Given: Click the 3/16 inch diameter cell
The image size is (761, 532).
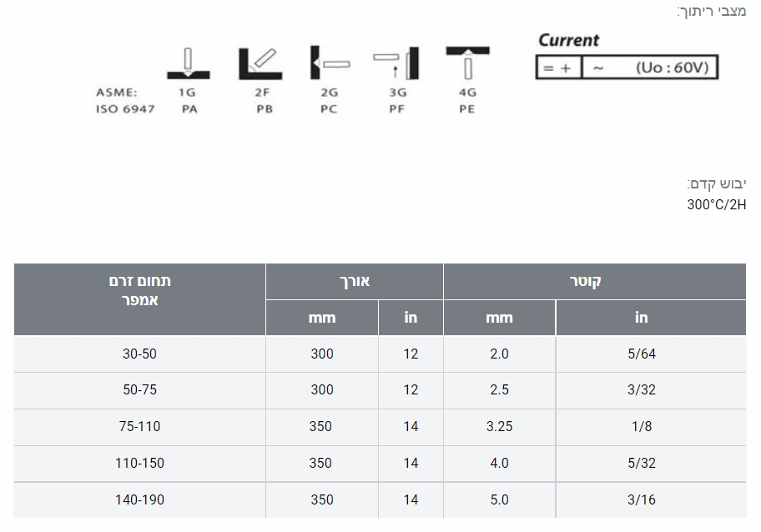Looking at the screenshot, I should coord(641,499).
